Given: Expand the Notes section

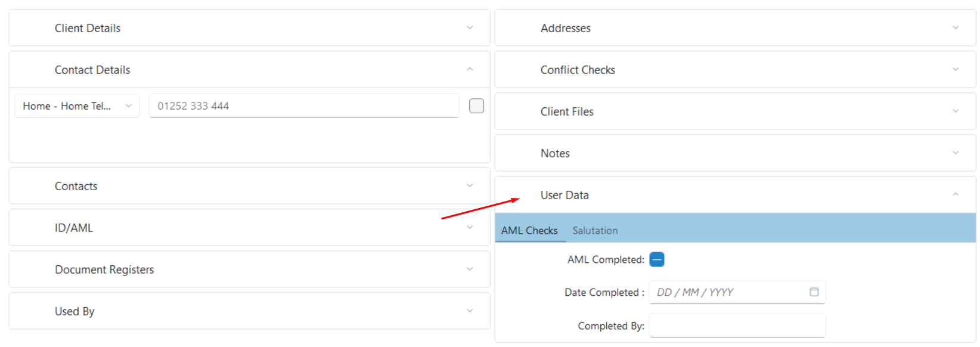Looking at the screenshot, I should point(735,153).
